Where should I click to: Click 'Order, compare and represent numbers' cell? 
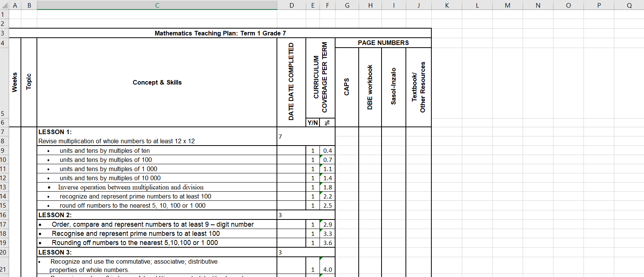click(157, 224)
